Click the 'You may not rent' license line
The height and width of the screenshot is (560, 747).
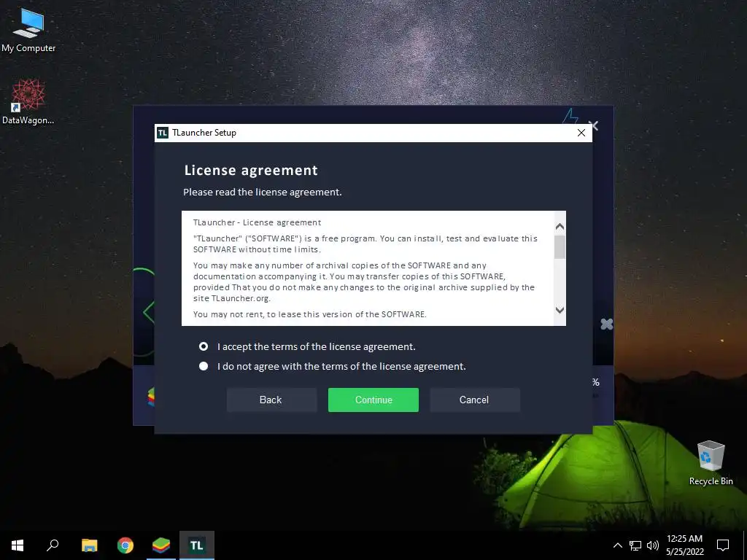click(x=309, y=314)
